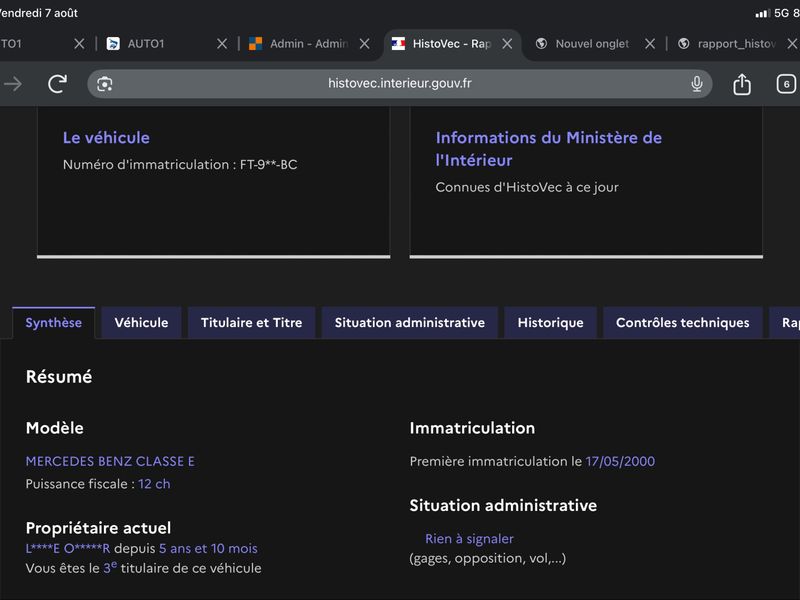Open Google Lens icon in address bar
The width and height of the screenshot is (800, 600).
point(105,84)
